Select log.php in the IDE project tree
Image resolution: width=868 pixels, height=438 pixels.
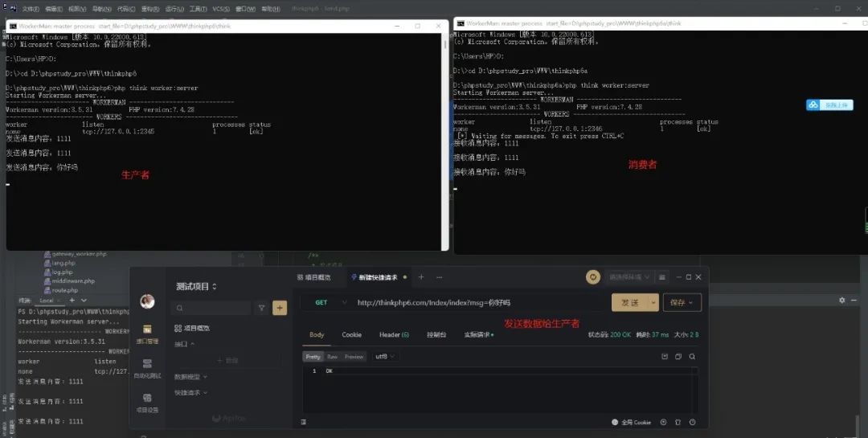tap(59, 272)
